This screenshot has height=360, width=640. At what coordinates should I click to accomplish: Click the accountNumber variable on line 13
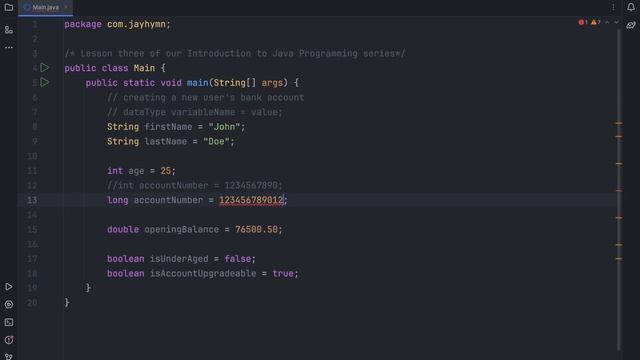click(x=168, y=200)
